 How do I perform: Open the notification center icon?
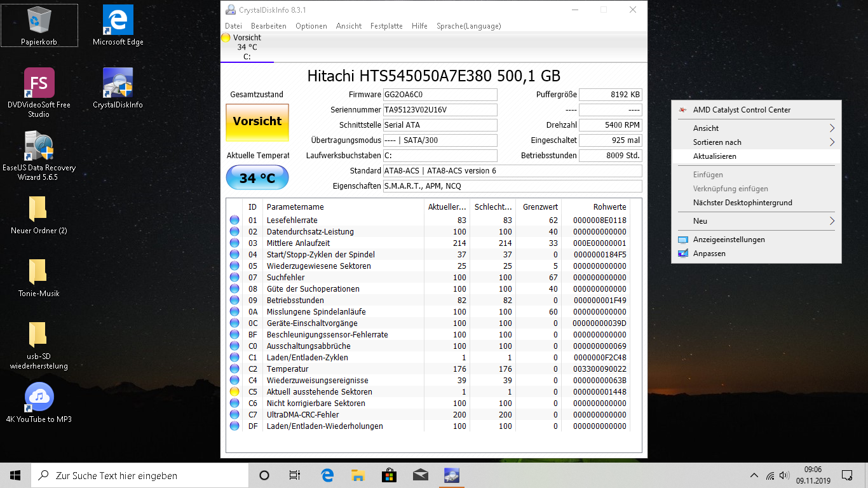847,475
